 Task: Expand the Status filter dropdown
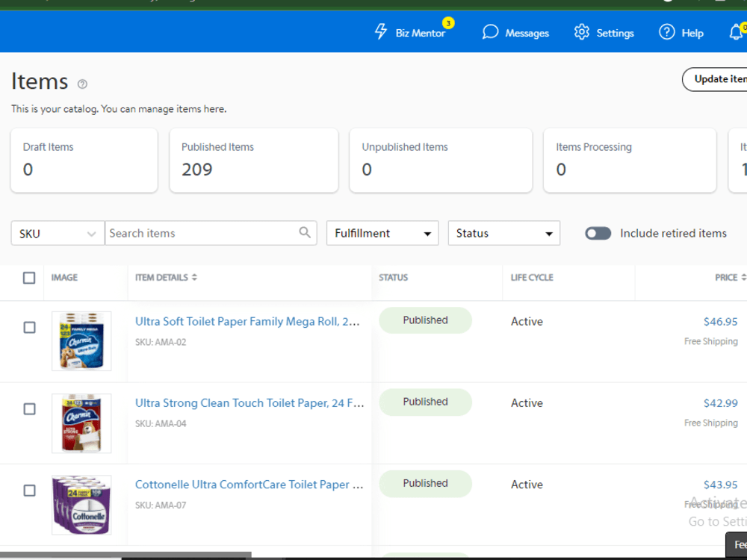click(504, 233)
